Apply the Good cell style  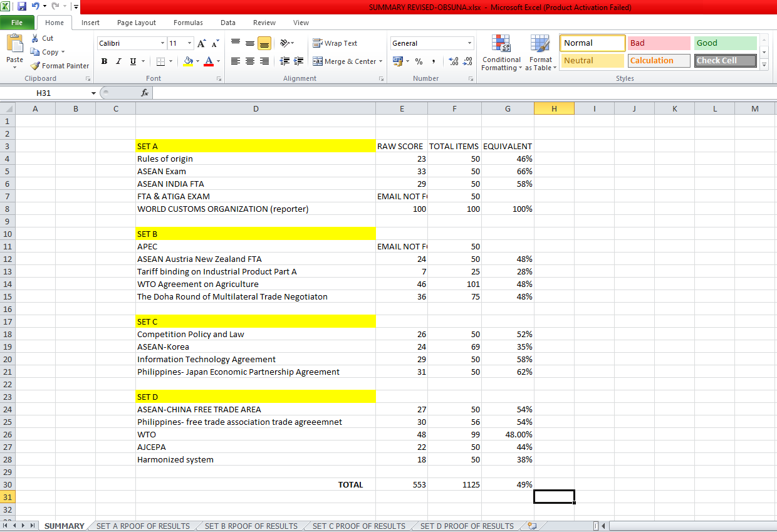click(725, 43)
